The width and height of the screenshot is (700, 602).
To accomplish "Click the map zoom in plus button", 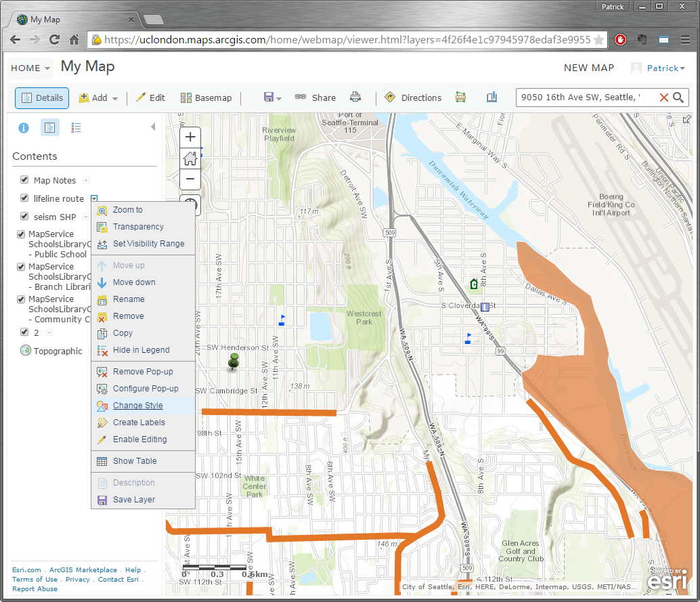I will [190, 137].
